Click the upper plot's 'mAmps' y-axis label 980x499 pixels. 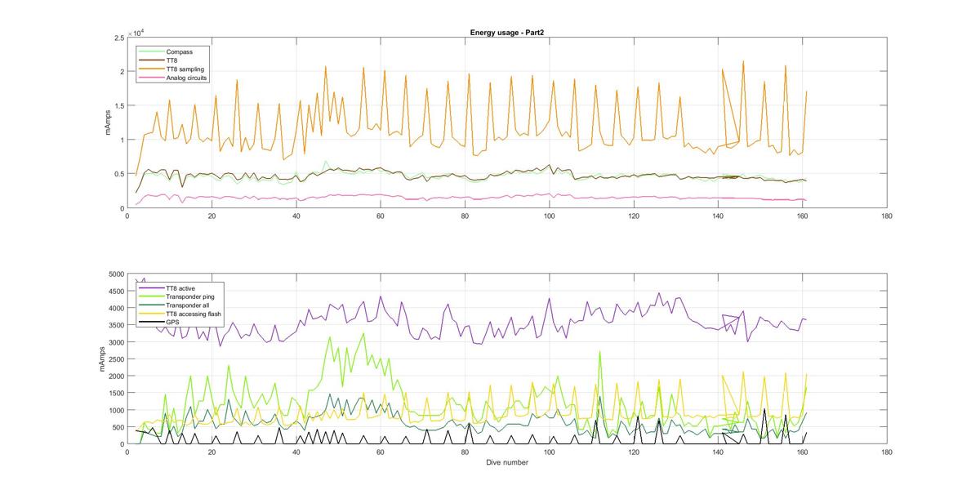(x=108, y=123)
